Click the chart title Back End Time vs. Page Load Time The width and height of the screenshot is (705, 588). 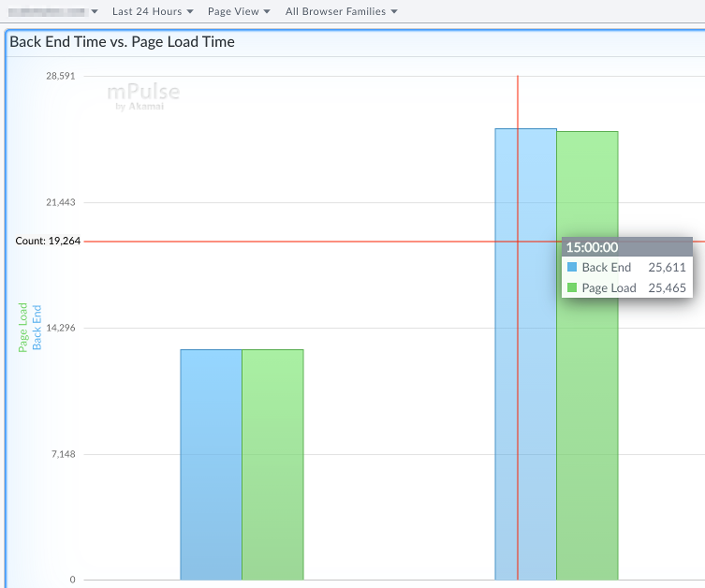[122, 42]
